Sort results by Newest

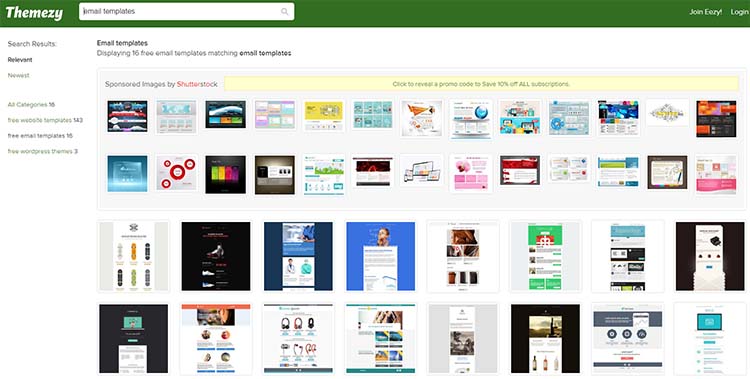tap(19, 75)
